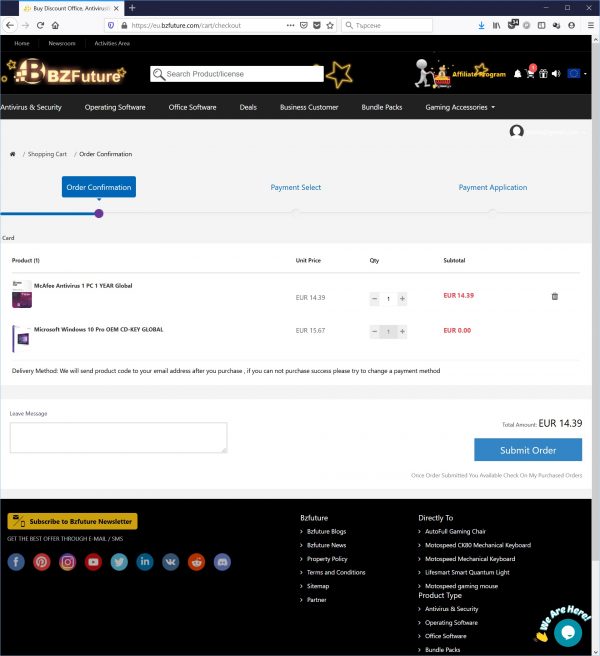Open Bundle Packs menu item
Image resolution: width=600 pixels, height=656 pixels.
(382, 107)
